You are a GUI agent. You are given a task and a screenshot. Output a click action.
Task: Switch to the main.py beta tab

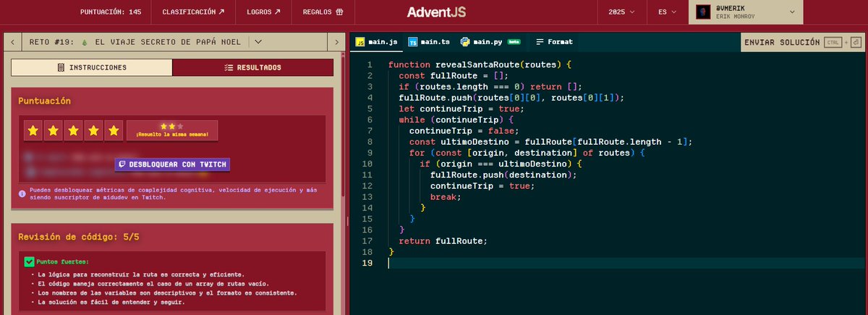coord(491,42)
